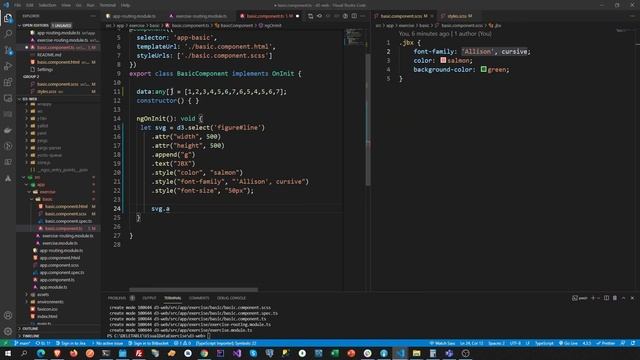Open the Terminal menu

pyautogui.click(x=108, y=5)
